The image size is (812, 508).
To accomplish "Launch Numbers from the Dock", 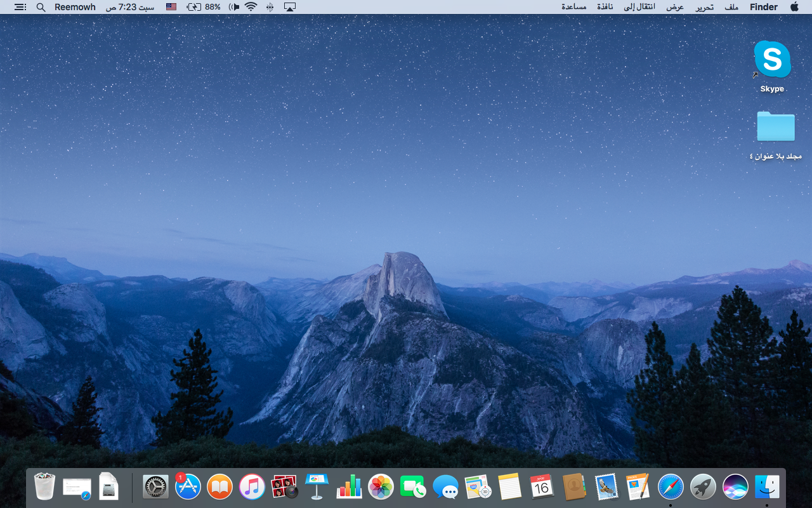I will coord(349,487).
